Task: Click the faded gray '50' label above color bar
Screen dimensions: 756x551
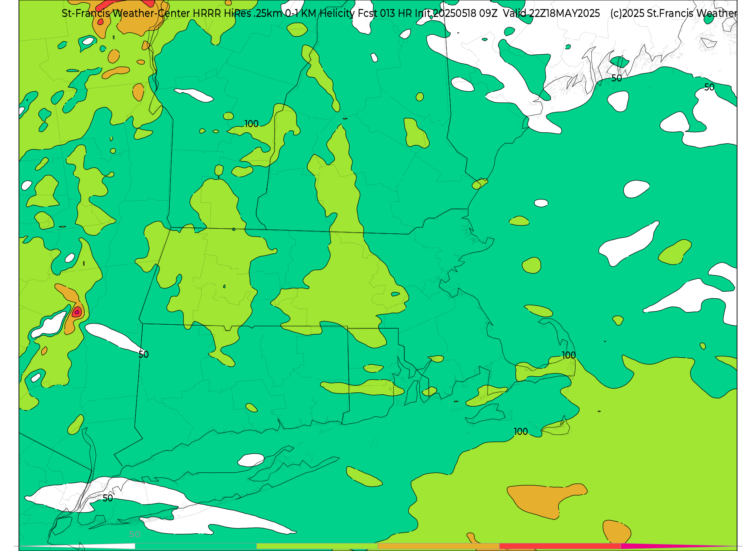Action: coord(135,534)
